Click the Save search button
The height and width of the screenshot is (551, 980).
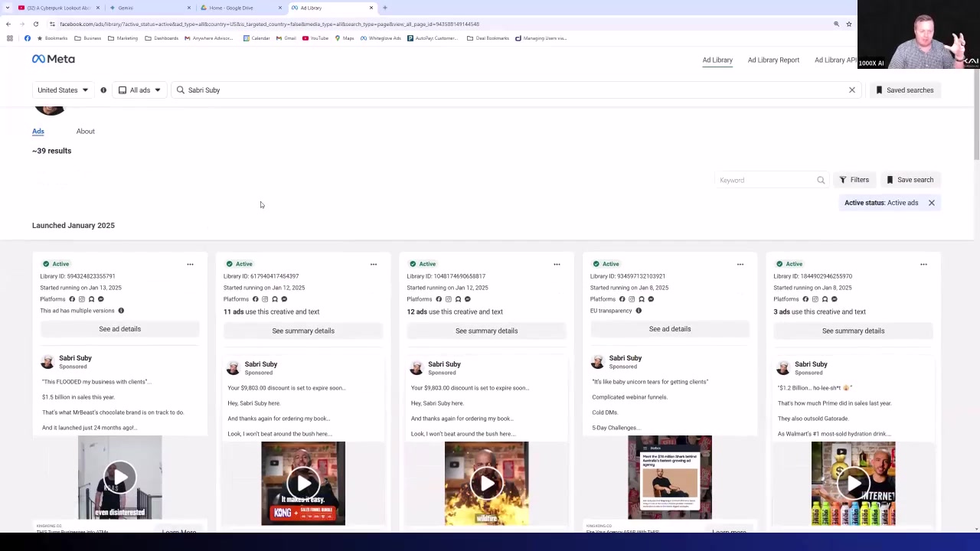tap(910, 180)
